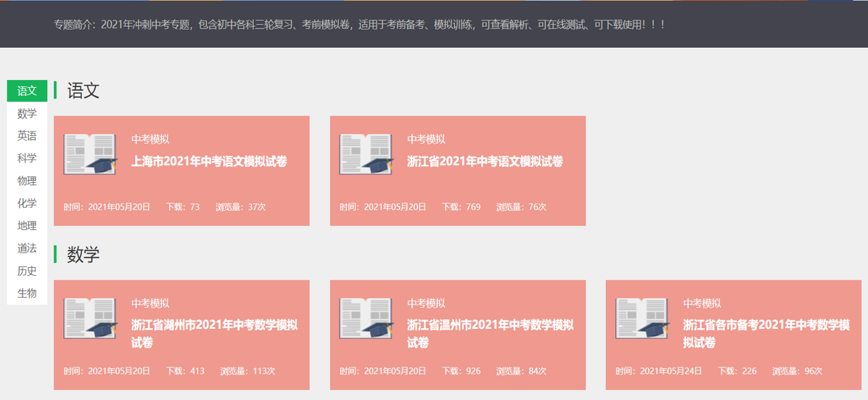Click the 专题简介 description text in header
868x400 pixels.
(359, 25)
